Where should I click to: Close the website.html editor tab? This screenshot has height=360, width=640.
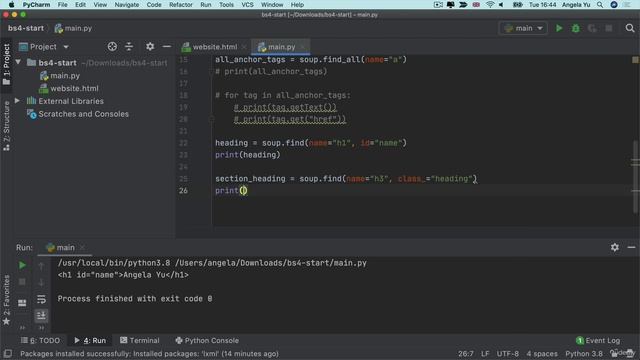point(244,47)
